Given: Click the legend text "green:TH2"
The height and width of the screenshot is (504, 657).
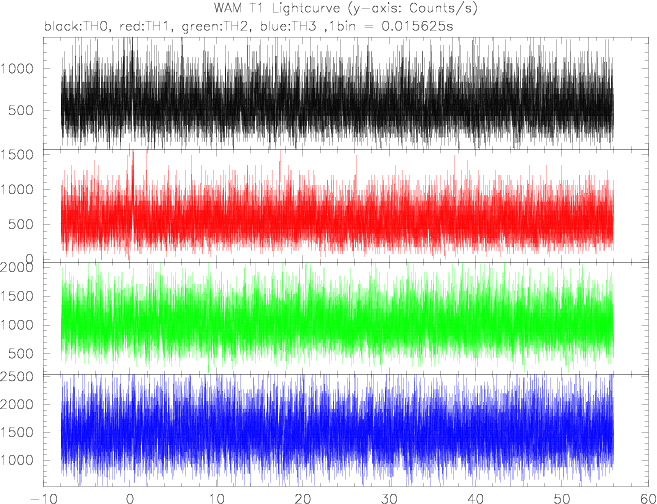Looking at the screenshot, I should [216, 27].
